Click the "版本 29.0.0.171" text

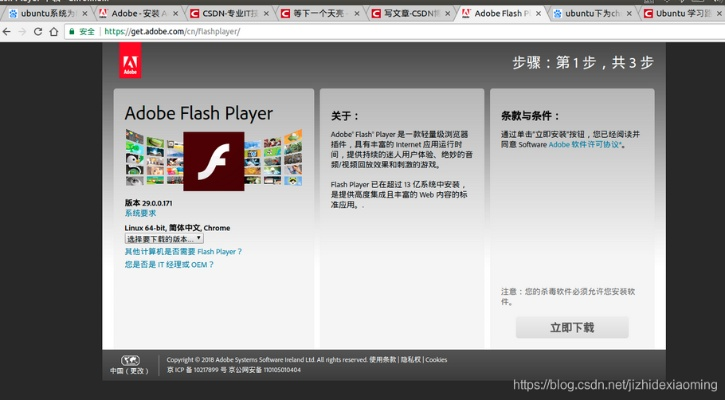(x=148, y=203)
